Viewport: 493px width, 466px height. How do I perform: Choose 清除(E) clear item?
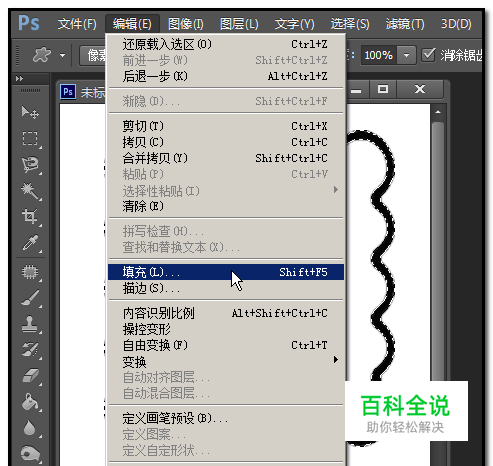point(226,206)
